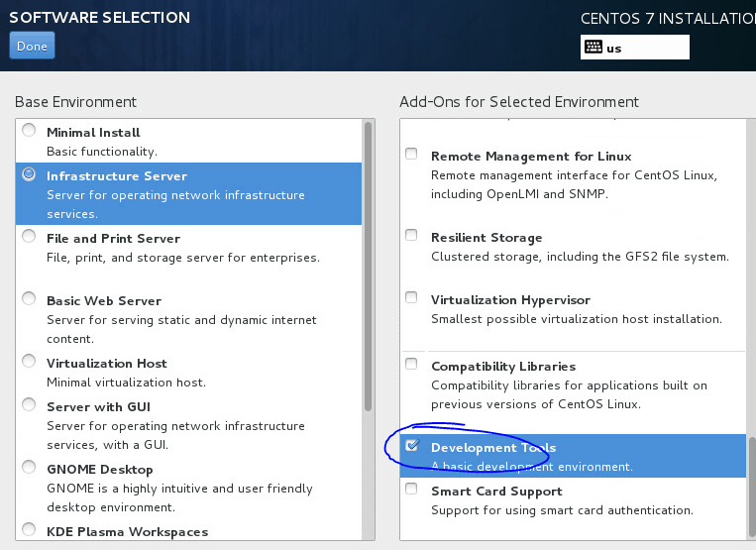Enable Remote Management for Linux add-on

coord(411,154)
